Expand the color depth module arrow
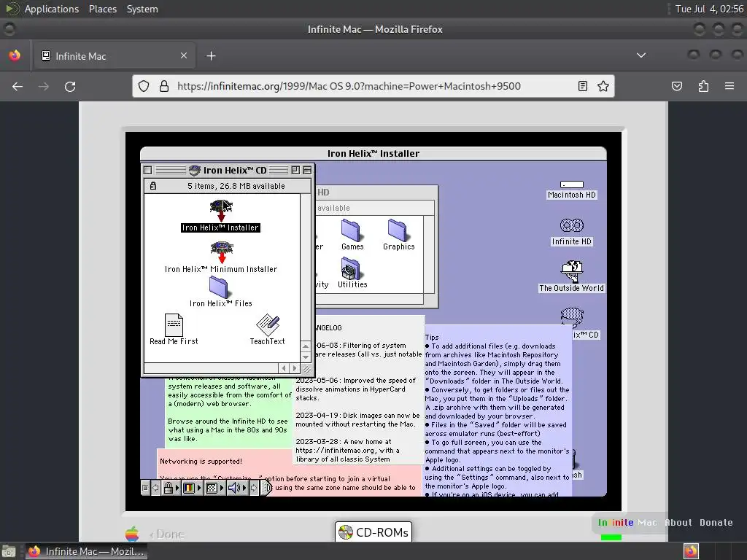The width and height of the screenshot is (747, 560). click(x=199, y=488)
